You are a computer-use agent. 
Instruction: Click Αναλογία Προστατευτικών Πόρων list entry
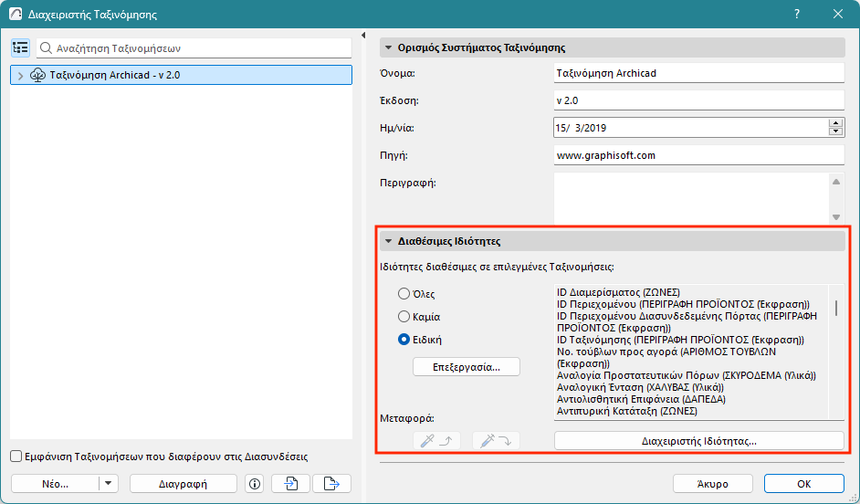click(687, 375)
